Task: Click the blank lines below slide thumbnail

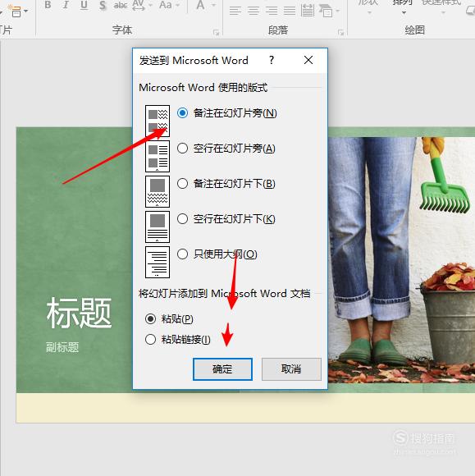Action: [158, 227]
